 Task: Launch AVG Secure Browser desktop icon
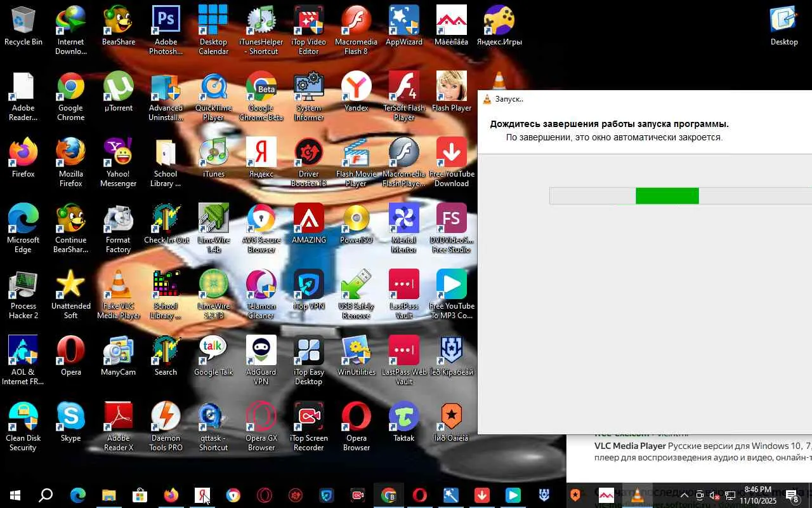[261, 229]
